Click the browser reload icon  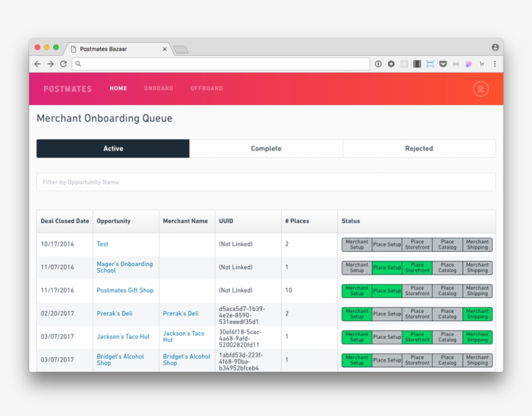[64, 64]
